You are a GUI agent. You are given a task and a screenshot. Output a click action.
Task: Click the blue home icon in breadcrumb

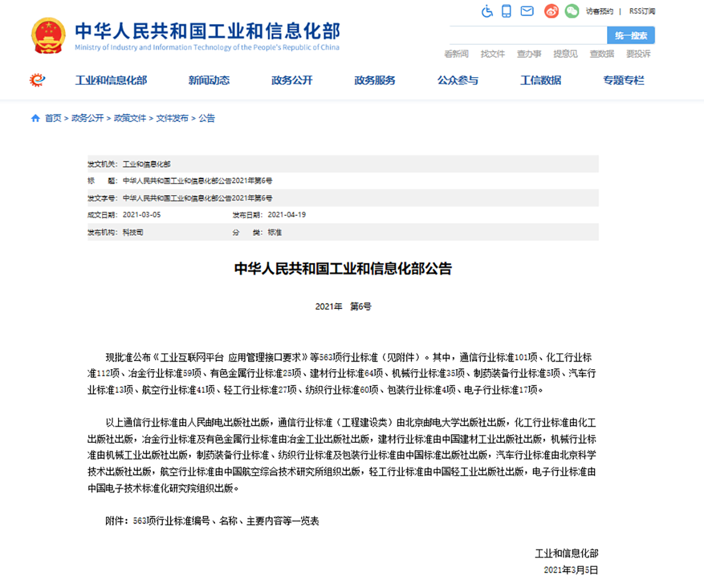point(36,118)
